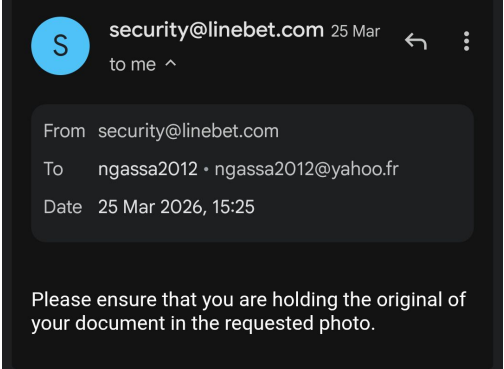This screenshot has width=504, height=369.
Task: Tap the Date label in details card
Action: click(x=63, y=207)
